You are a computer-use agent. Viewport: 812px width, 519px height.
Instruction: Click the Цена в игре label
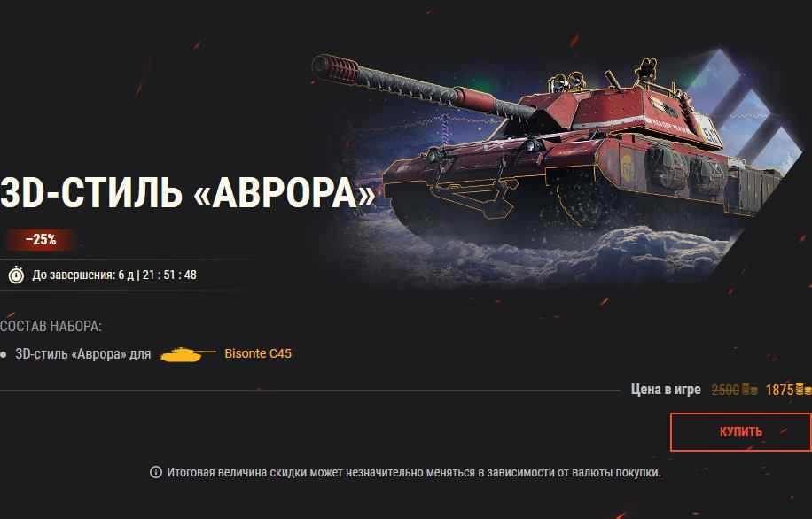pos(666,389)
